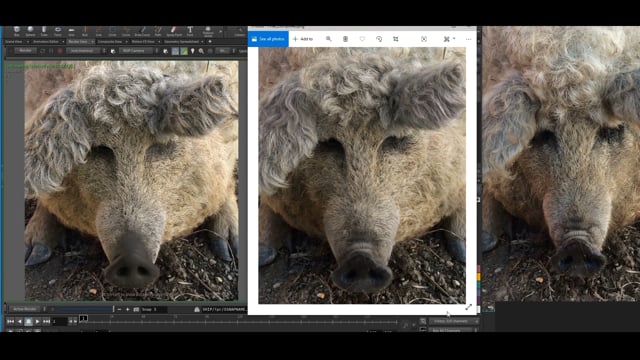Open the Photos more options ellipsis
640x360 pixels.
468,39
